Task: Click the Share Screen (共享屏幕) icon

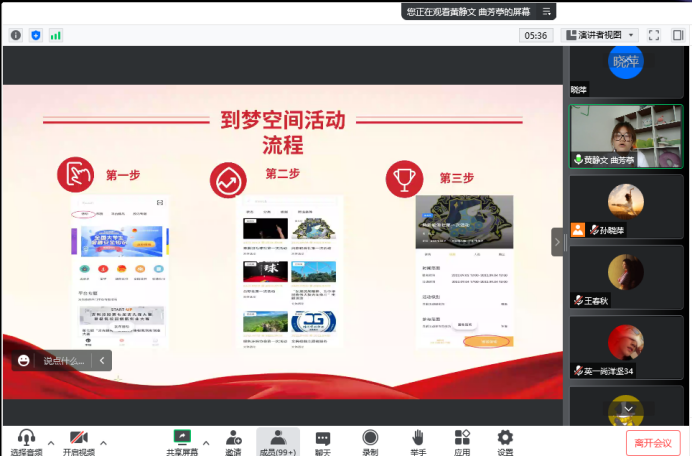Action: [182, 441]
